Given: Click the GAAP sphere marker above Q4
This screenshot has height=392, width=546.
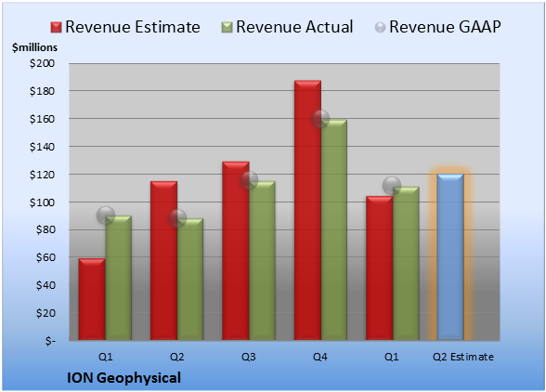Looking at the screenshot, I should (320, 119).
